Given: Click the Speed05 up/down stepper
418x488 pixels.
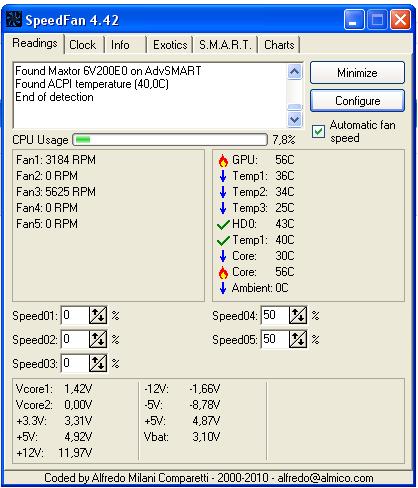Looking at the screenshot, I should click(298, 339).
